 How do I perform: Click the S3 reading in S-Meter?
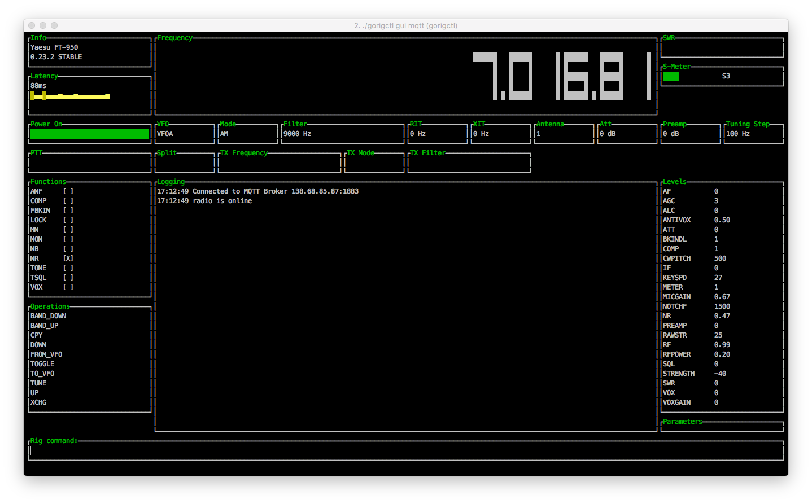pyautogui.click(x=726, y=76)
